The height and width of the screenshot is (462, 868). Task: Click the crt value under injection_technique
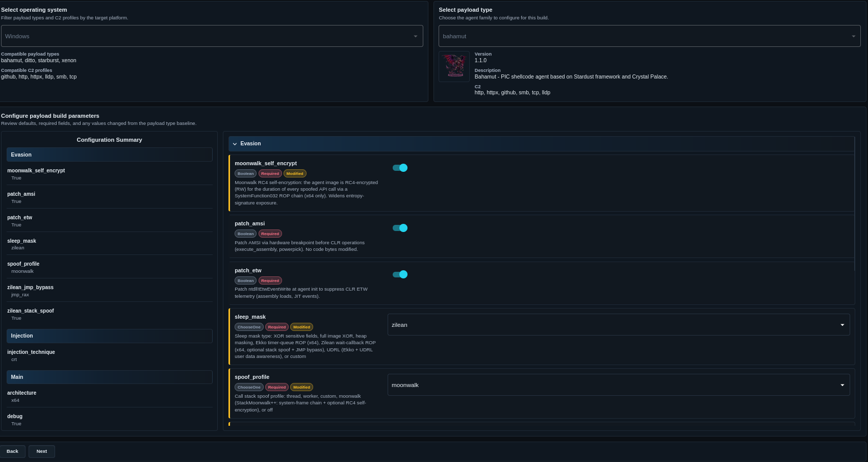point(14,360)
